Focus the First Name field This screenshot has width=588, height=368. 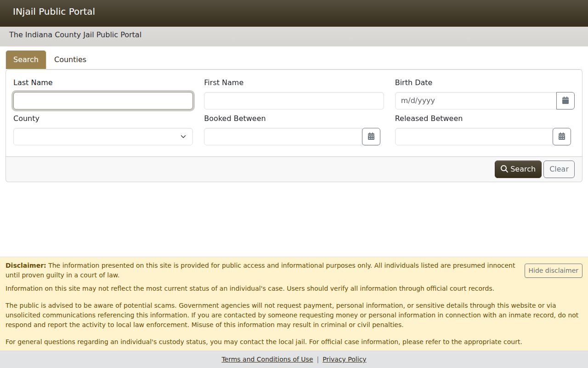click(x=294, y=101)
